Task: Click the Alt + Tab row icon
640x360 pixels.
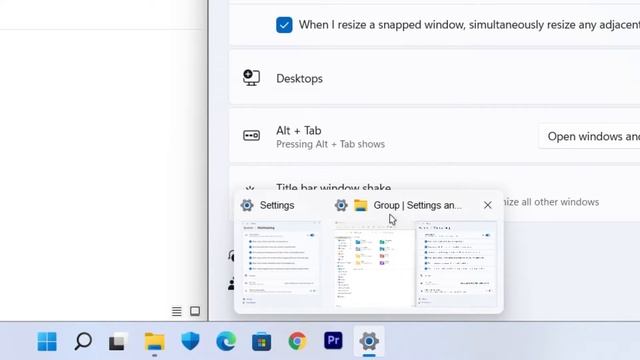Action: tap(251, 136)
